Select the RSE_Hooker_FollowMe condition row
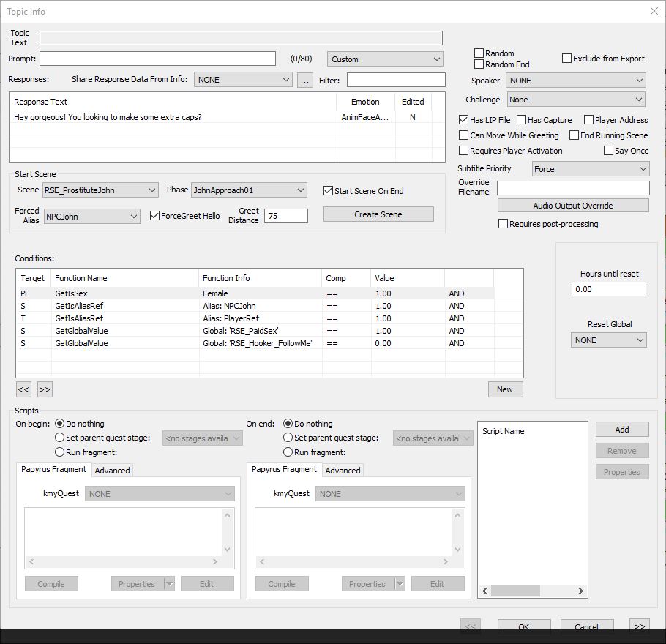Screen dimensions: 666x644 coord(255,343)
